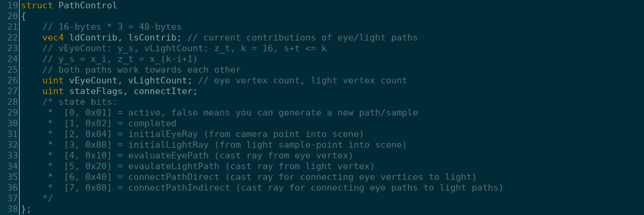This screenshot has height=215, width=644.
Task: Click evaluateEyePath in the comment
Action: tap(168, 155)
